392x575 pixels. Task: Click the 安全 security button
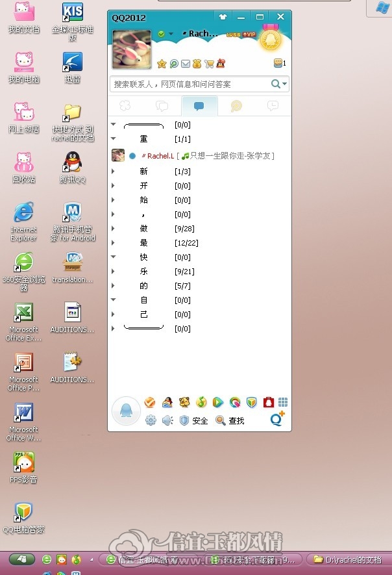[x=194, y=420]
